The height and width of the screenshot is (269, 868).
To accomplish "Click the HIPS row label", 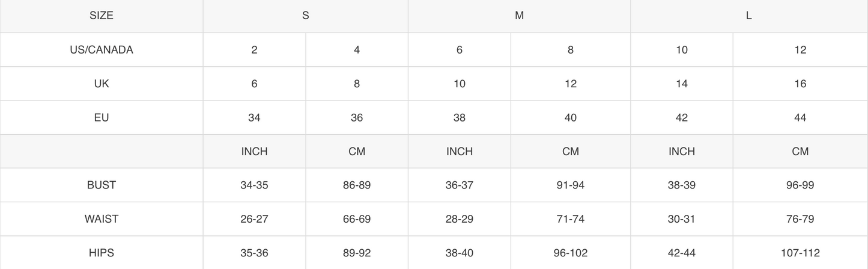I will click(102, 253).
